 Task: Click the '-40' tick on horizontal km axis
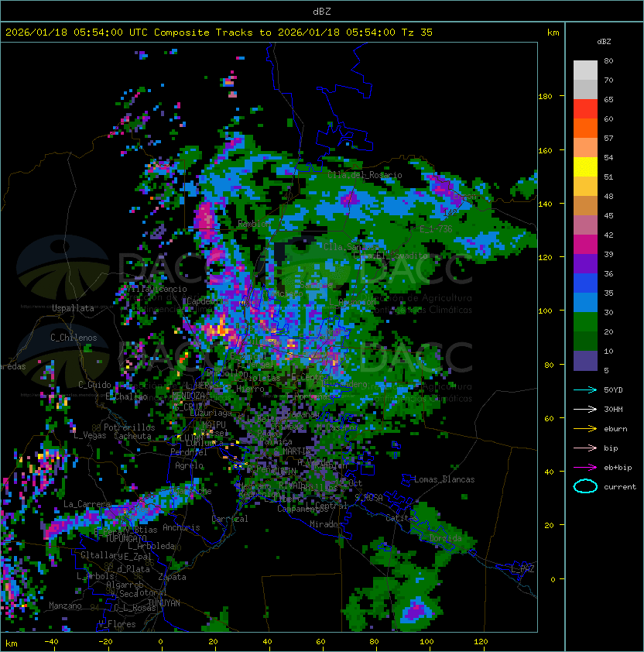(51, 642)
